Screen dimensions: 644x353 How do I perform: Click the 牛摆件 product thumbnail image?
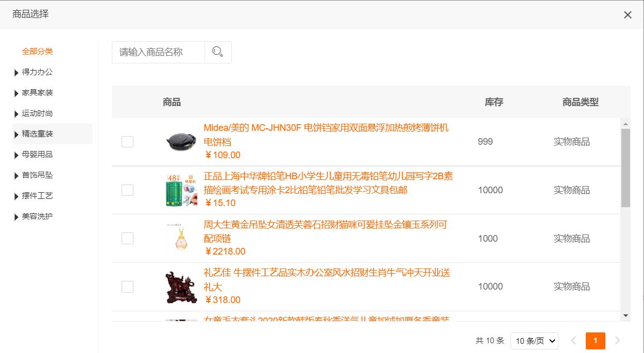(181, 287)
